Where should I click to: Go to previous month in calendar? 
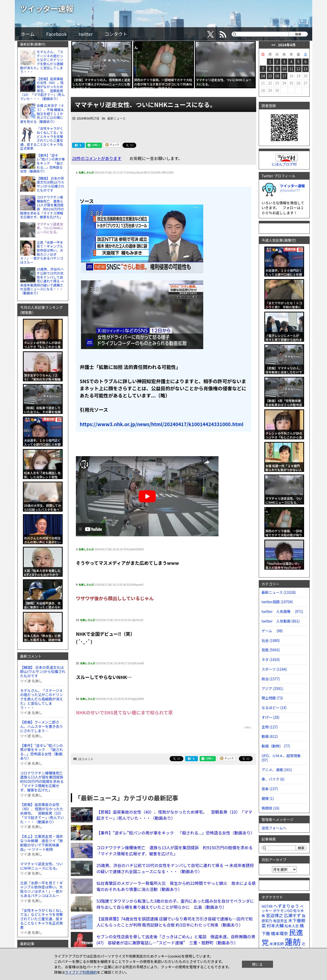(x=273, y=45)
